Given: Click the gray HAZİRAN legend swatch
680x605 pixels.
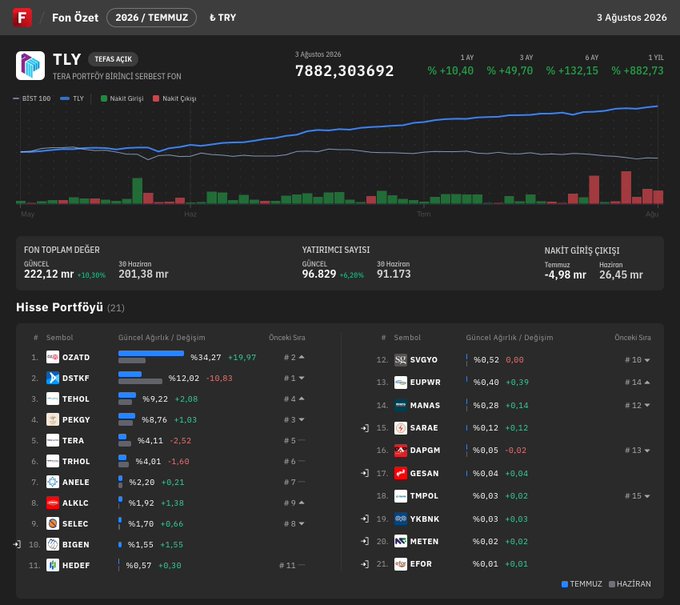Looking at the screenshot, I should pos(612,584).
